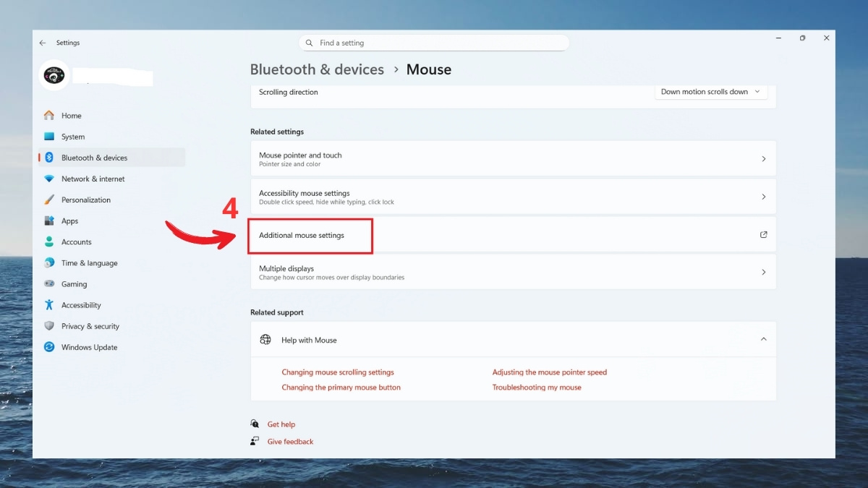Open Additional mouse settings
868x488 pixels.
[310, 235]
